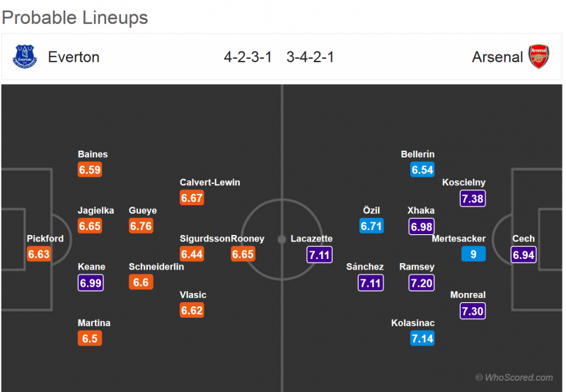Screen dimensions: 566x392
Task: Click the Everton club crest icon
Action: [x=25, y=57]
